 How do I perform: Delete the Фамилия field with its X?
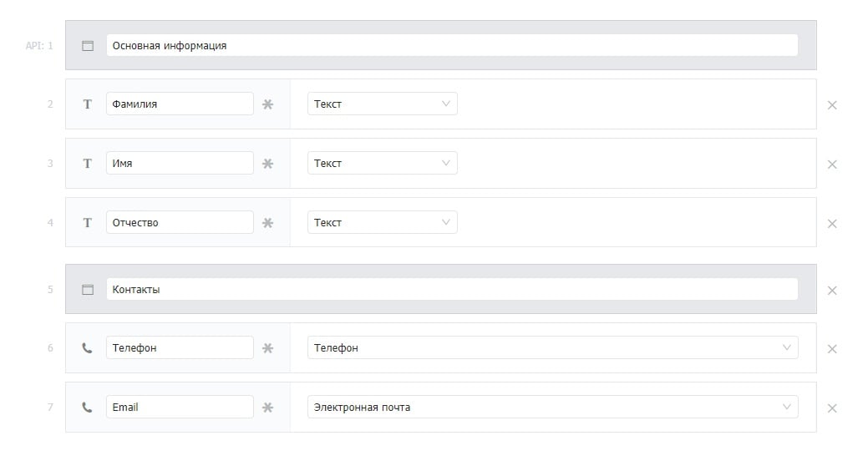click(x=831, y=105)
